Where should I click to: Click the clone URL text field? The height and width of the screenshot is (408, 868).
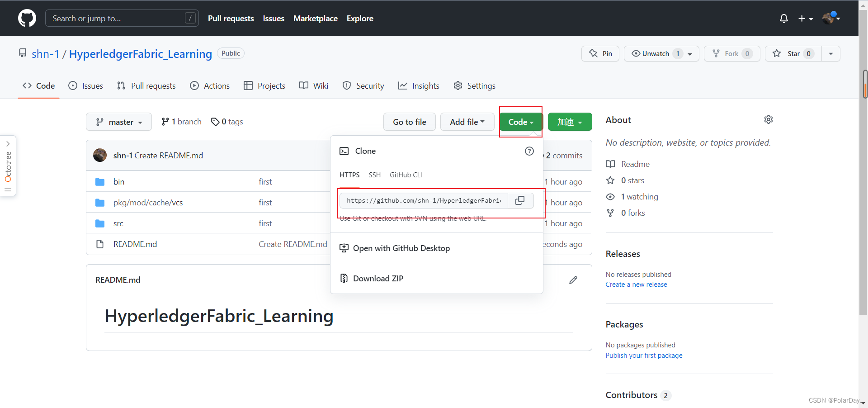pyautogui.click(x=424, y=200)
